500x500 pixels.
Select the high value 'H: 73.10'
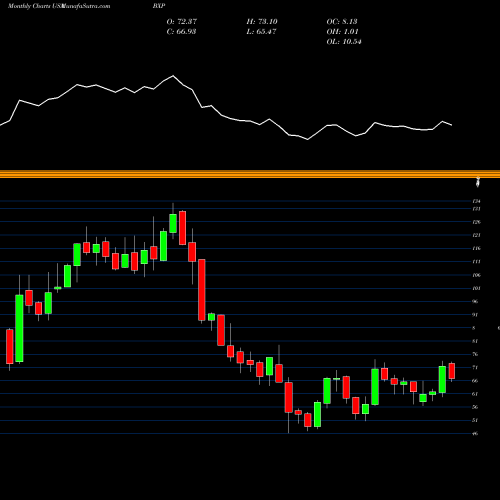pyautogui.click(x=262, y=21)
